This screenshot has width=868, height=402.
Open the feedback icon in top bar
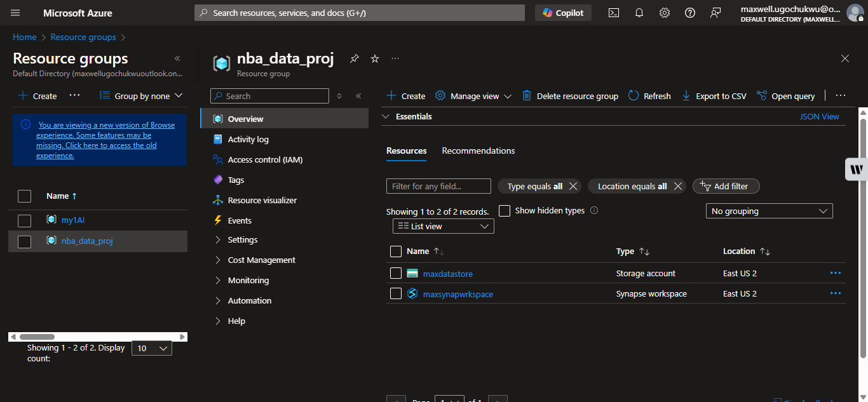715,13
